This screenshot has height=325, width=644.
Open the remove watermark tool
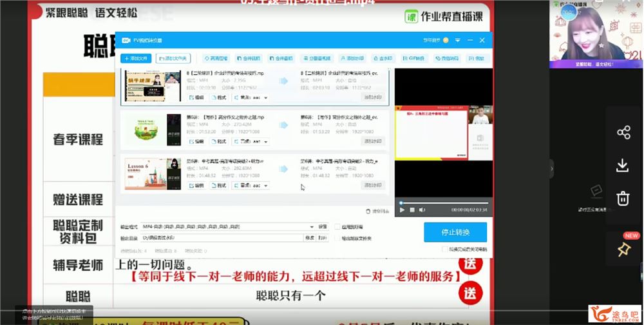tap(383, 59)
